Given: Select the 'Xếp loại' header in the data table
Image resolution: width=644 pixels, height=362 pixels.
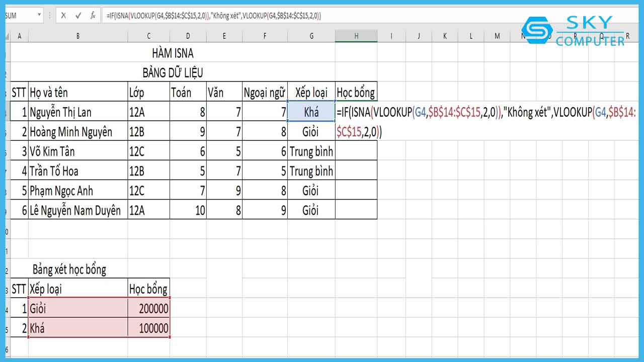Looking at the screenshot, I should 311,92.
